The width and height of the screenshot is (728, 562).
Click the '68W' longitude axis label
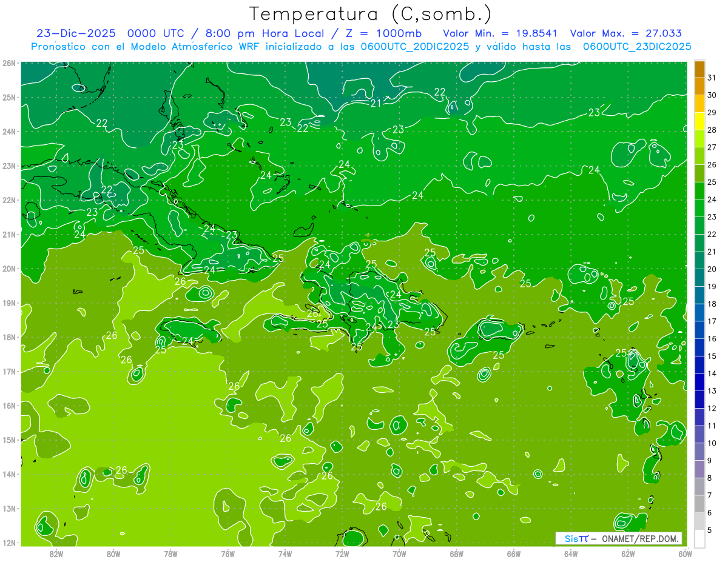[457, 554]
